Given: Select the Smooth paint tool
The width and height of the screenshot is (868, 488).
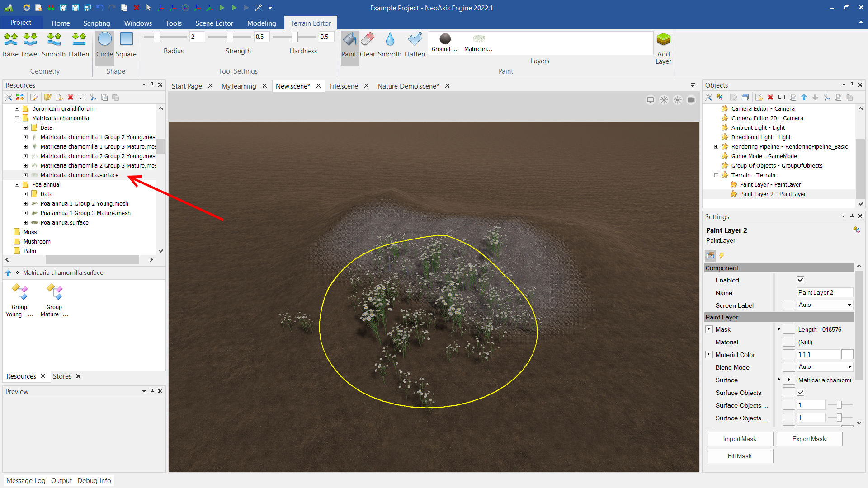Looking at the screenshot, I should 389,45.
